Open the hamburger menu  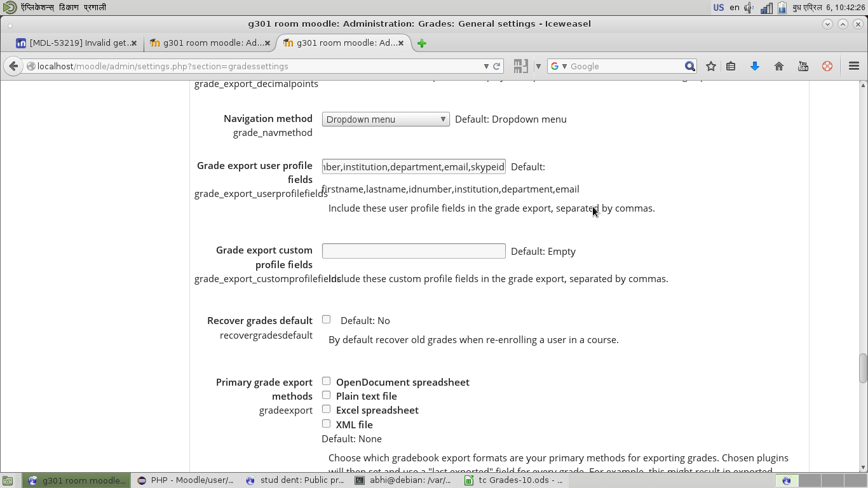[854, 66]
